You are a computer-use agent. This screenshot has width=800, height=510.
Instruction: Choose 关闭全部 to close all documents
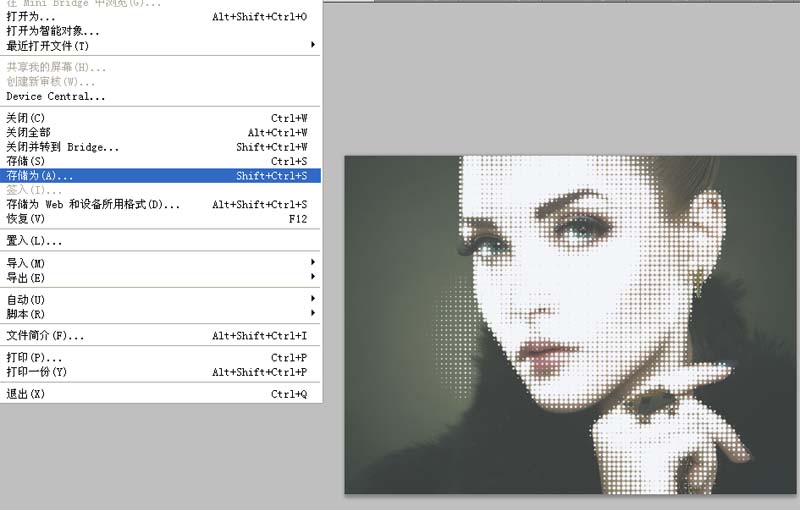click(28, 132)
